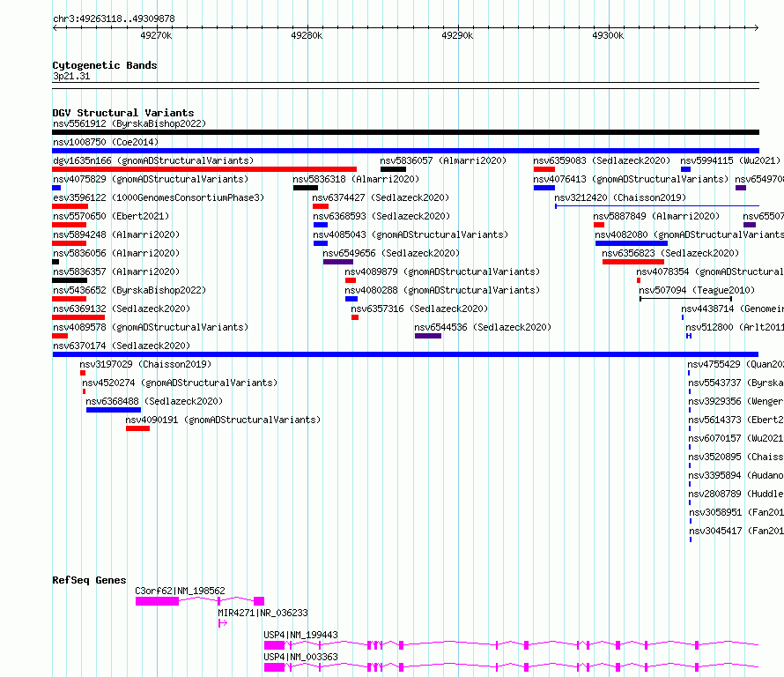Screen dimensions: 784x677
Task: Select nsv2808789 variant label
Action: 736,494
